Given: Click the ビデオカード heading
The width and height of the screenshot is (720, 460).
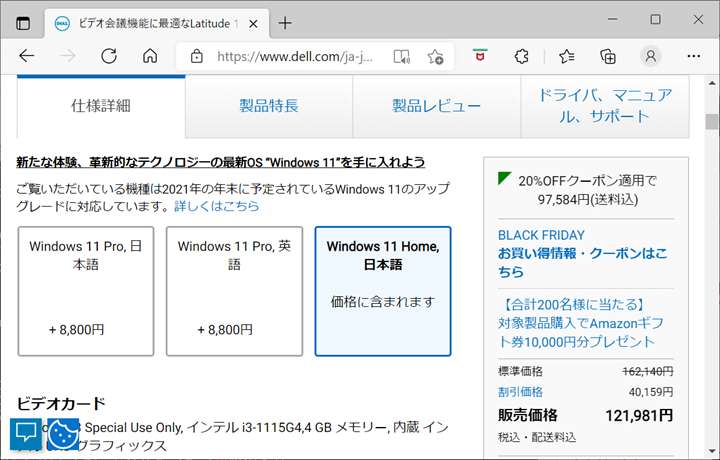Looking at the screenshot, I should coord(61,404).
